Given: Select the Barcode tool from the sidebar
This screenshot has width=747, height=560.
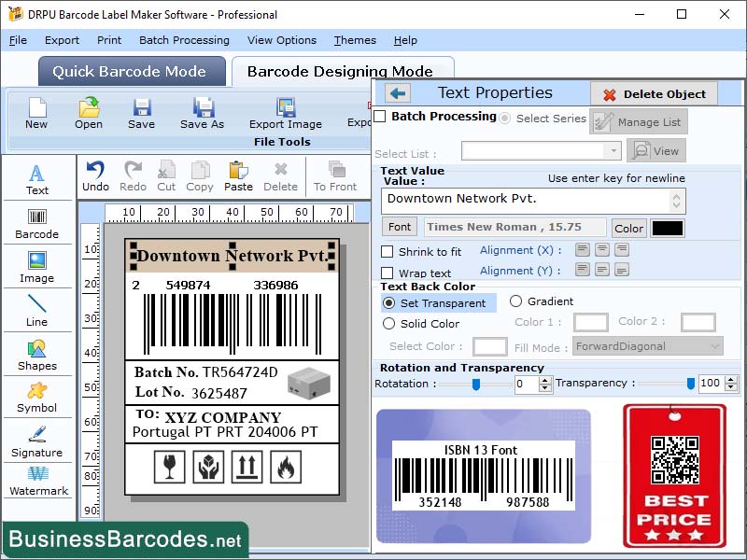Looking at the screenshot, I should tap(37, 224).
